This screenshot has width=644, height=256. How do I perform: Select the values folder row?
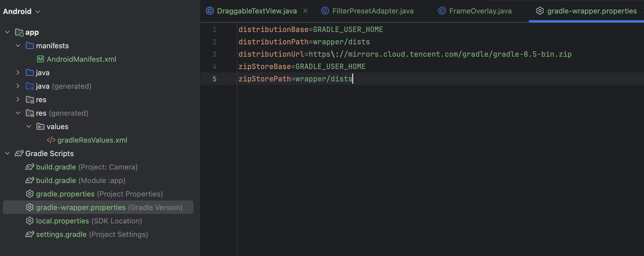pos(57,127)
